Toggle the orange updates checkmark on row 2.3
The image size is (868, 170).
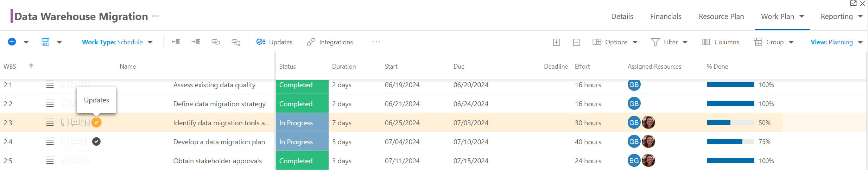click(96, 122)
